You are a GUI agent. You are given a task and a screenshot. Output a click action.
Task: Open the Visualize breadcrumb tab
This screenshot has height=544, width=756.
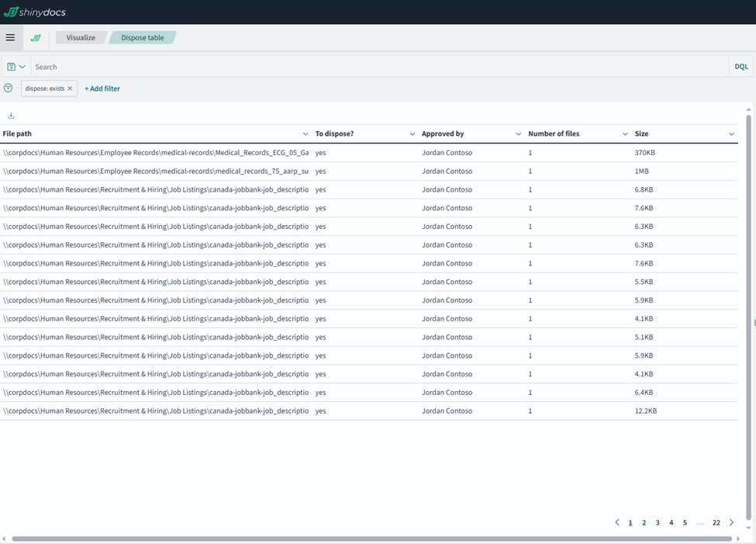point(81,37)
